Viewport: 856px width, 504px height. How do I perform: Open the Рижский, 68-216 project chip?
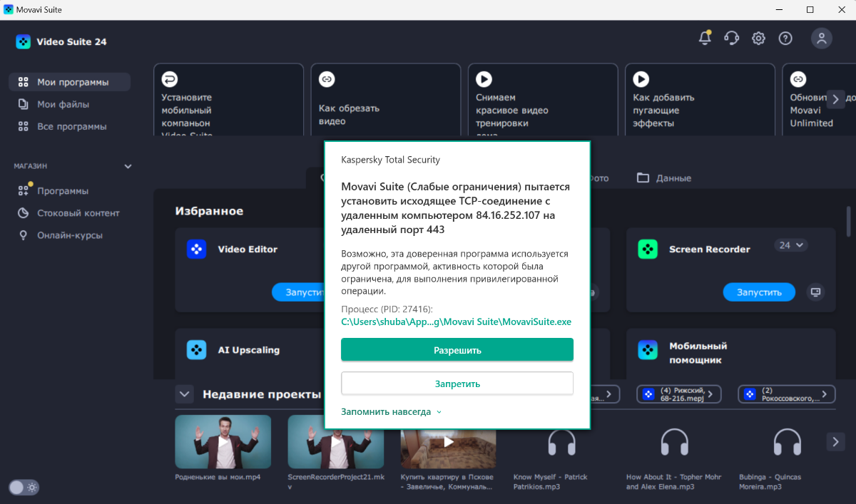click(x=678, y=394)
